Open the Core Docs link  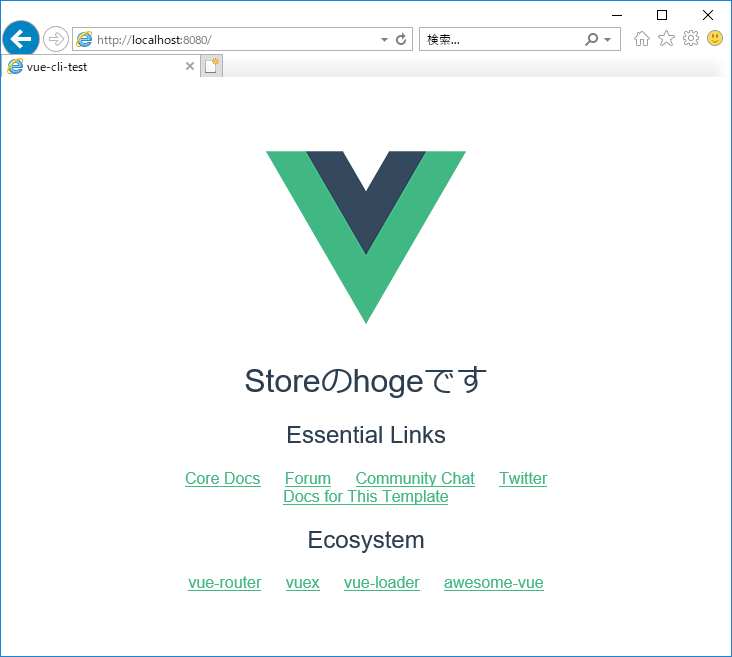223,478
